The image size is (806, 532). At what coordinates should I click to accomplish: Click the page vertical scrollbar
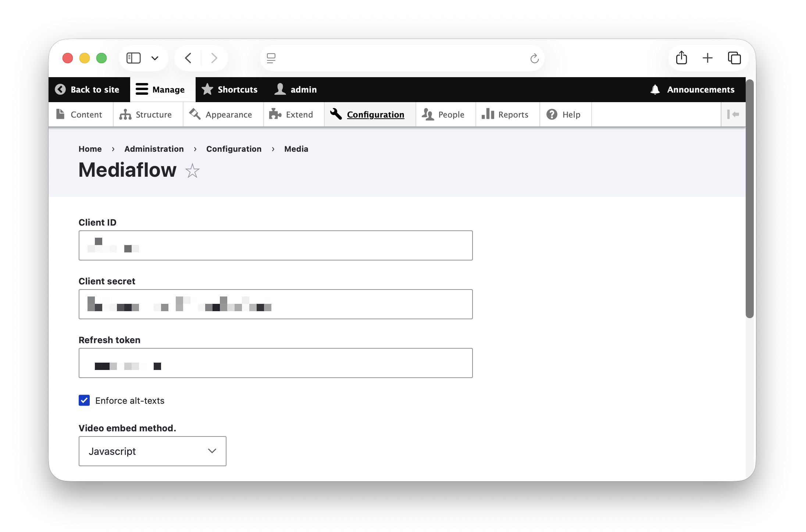[x=749, y=198]
